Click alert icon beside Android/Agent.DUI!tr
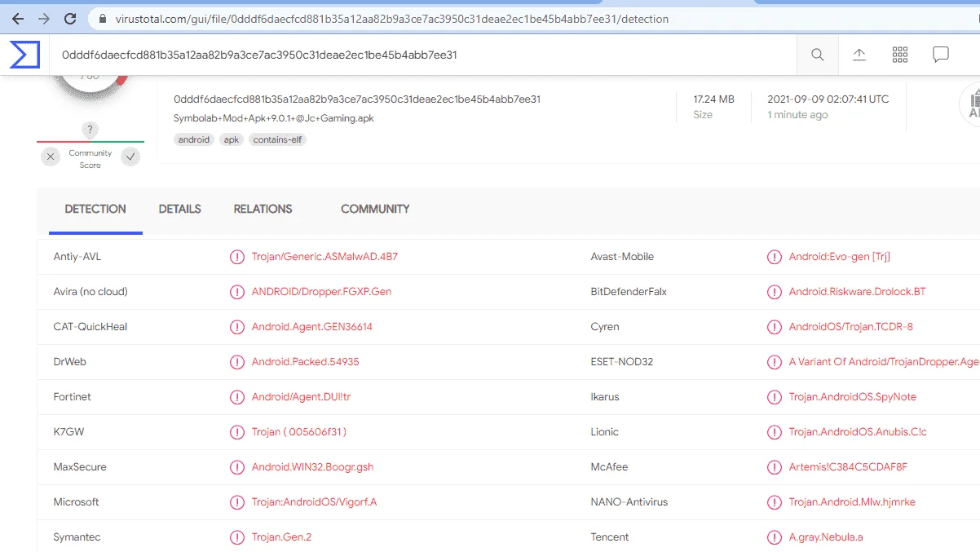The height and width of the screenshot is (552, 980). [x=236, y=397]
